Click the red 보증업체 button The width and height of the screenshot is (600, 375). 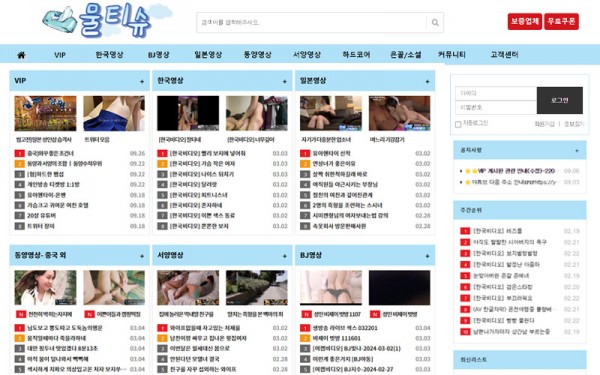[525, 21]
